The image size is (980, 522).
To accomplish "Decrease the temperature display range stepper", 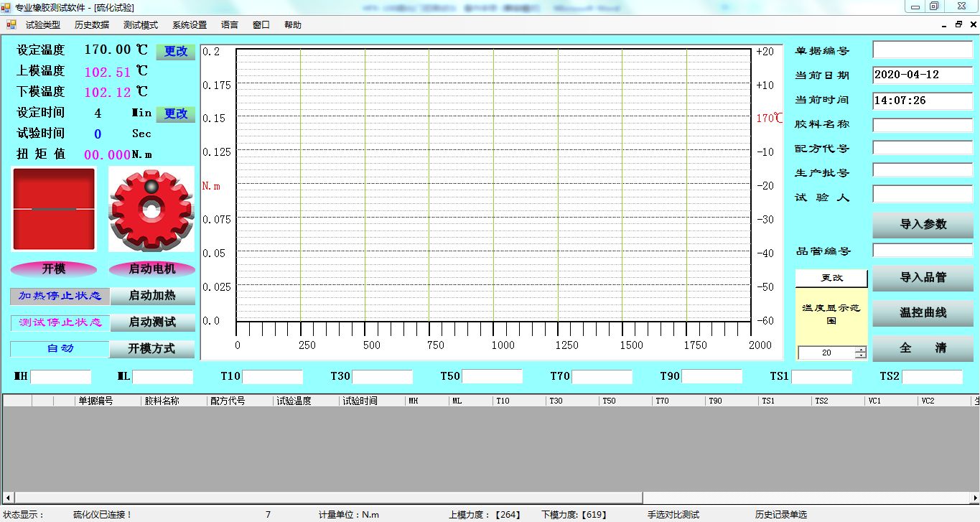I will [860, 355].
